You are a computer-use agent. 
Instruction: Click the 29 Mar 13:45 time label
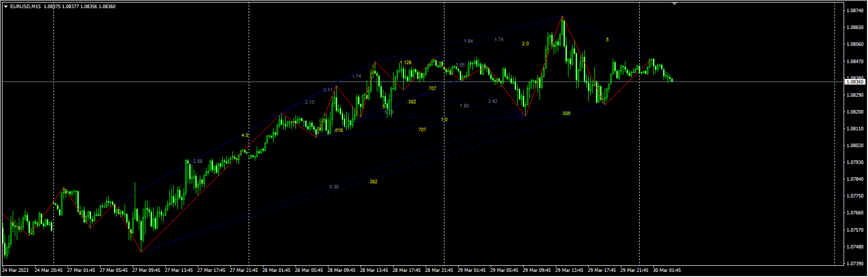click(x=570, y=270)
